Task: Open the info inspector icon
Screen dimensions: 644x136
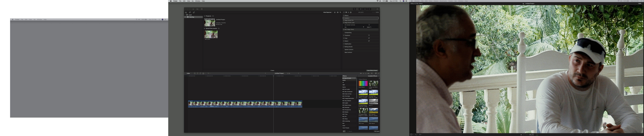Action: 351,12
